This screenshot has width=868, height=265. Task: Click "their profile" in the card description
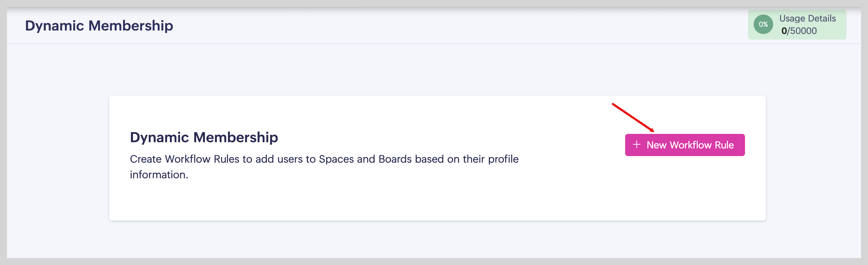click(491, 159)
